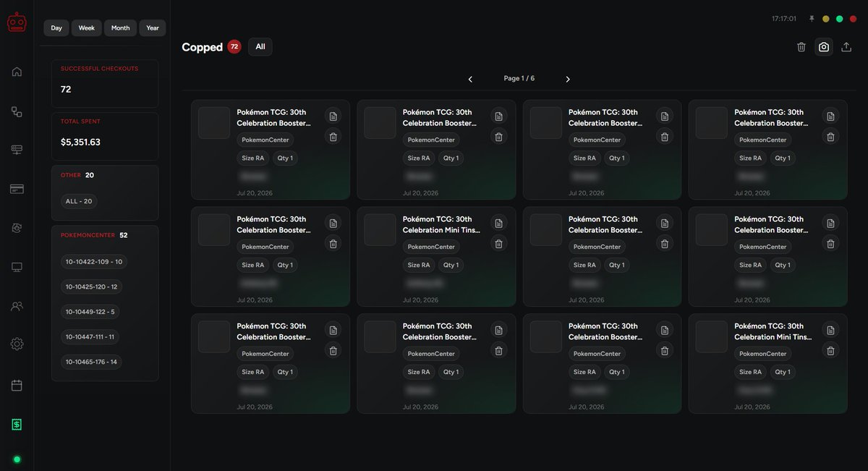Open the accounts users icon
This screenshot has height=471, width=868.
17,306
